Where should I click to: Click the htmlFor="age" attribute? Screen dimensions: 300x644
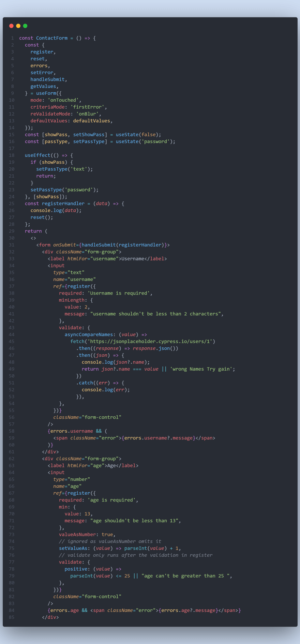coord(86,466)
